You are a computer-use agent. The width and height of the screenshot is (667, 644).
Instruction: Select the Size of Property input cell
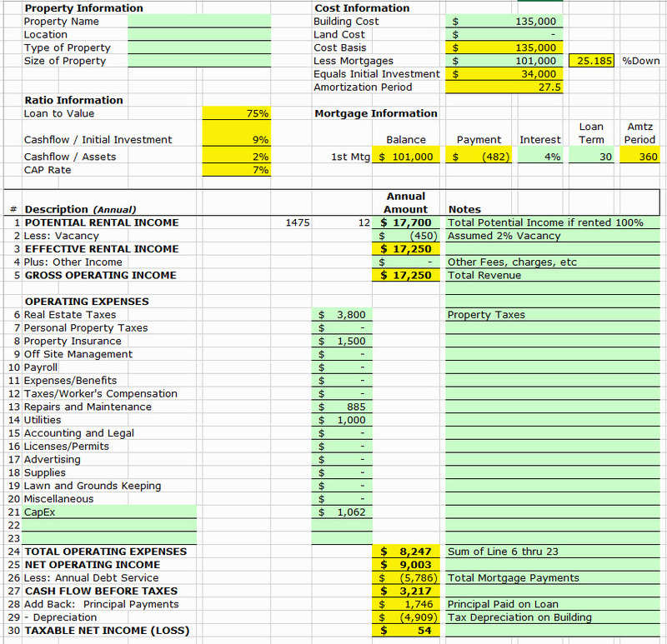[199, 61]
